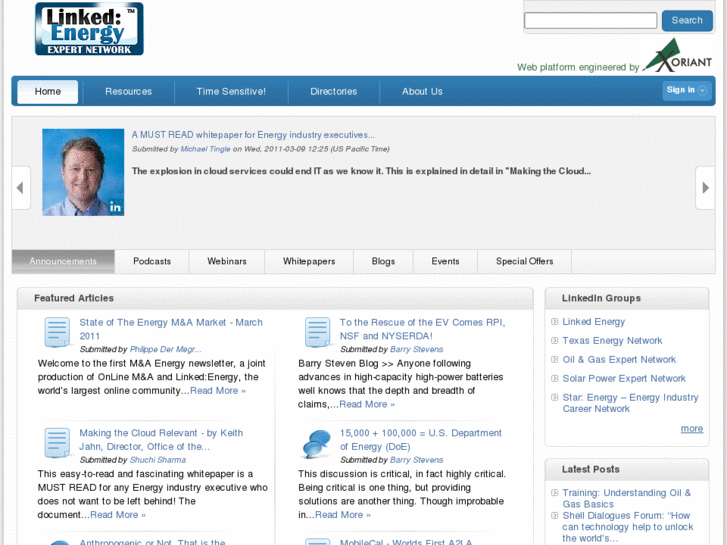Open Michael Tingle author link
727x545 pixels.
tap(205, 149)
